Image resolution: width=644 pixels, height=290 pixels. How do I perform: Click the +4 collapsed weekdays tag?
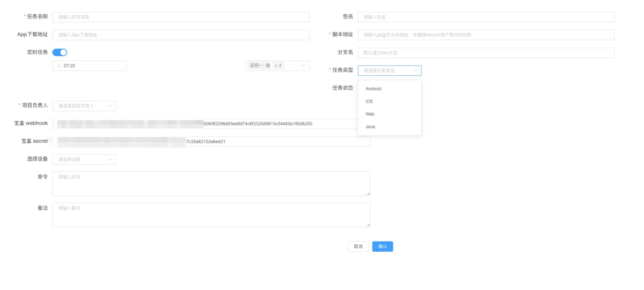tap(278, 66)
